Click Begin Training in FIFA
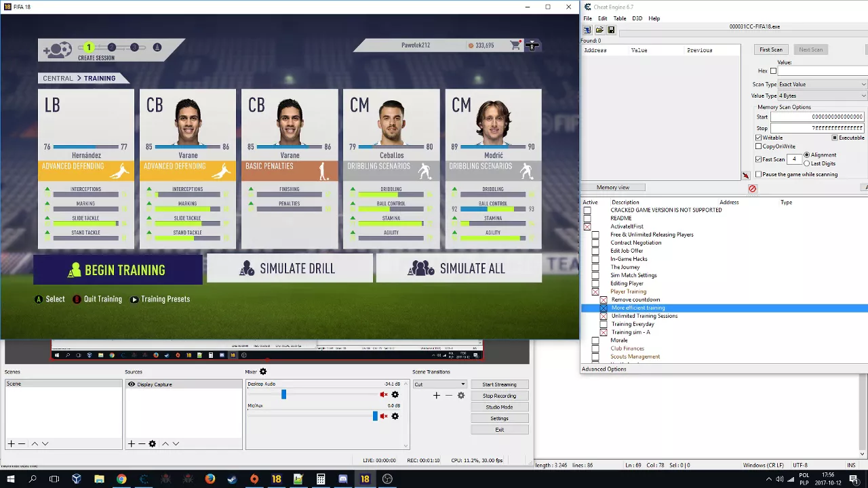868x488 pixels. coord(118,270)
